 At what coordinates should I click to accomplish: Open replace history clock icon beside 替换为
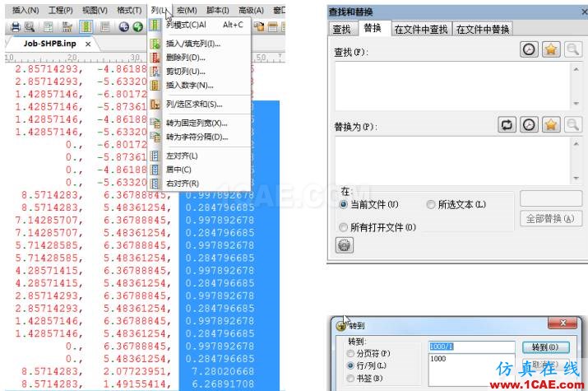(x=529, y=124)
